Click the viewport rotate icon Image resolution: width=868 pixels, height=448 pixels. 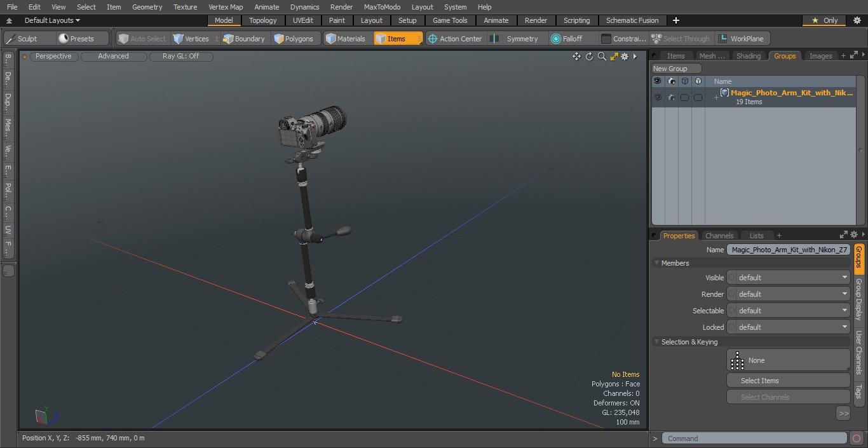tap(589, 57)
